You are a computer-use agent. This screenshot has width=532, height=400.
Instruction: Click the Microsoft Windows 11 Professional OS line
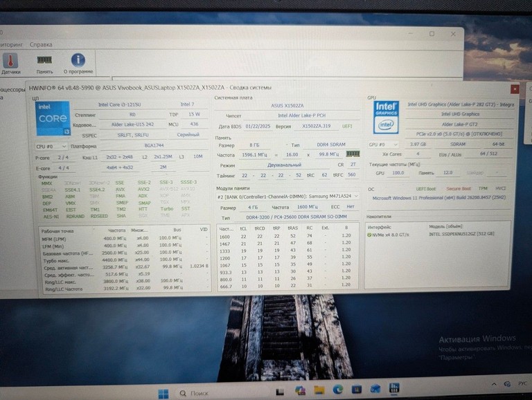tap(438, 198)
